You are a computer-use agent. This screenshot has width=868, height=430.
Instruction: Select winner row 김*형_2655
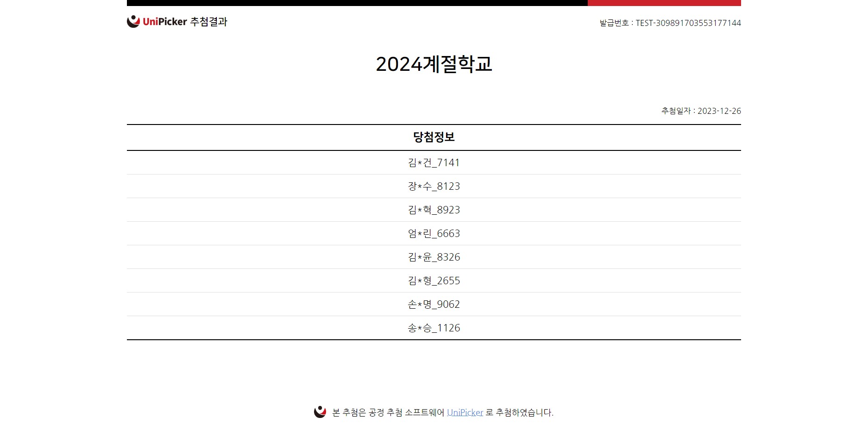point(434,281)
